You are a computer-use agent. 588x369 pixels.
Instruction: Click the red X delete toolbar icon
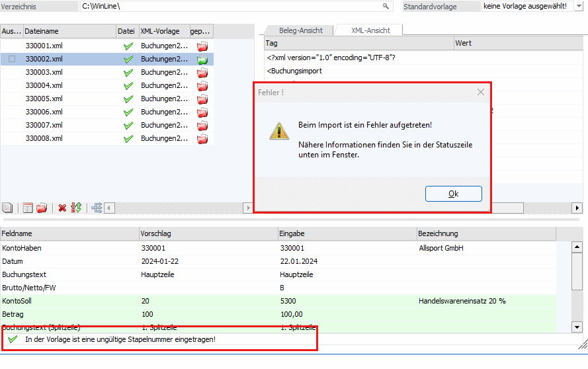[62, 208]
